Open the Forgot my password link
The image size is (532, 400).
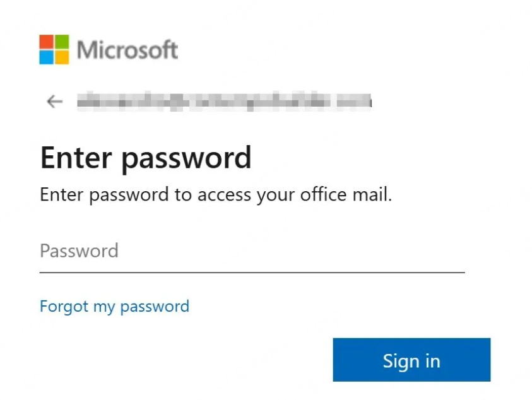[x=114, y=307]
